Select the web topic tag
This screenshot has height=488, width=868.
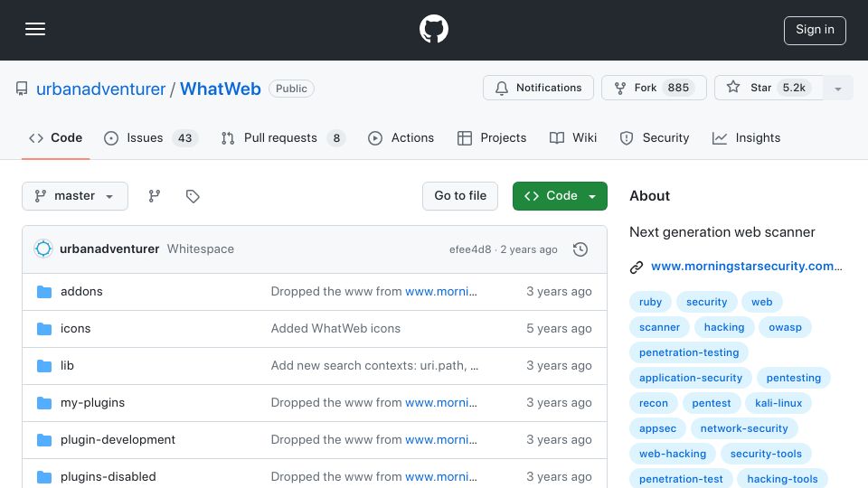click(x=761, y=302)
